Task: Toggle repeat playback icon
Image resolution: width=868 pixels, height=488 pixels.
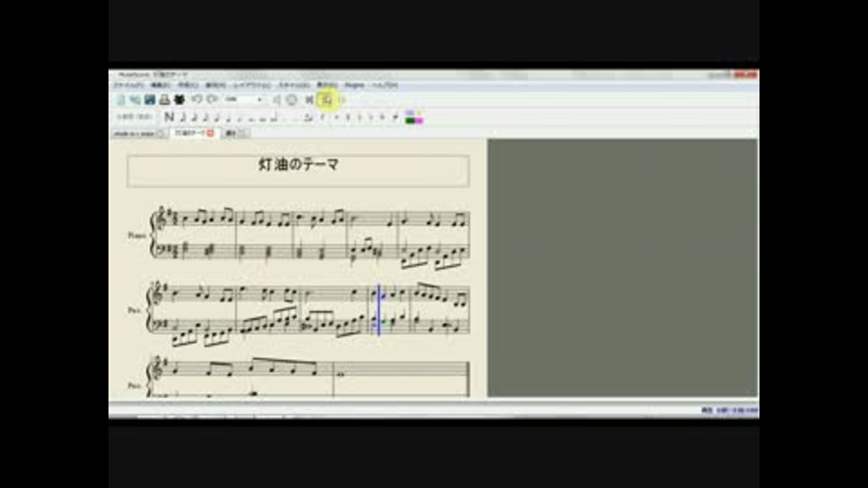Action: click(x=343, y=99)
